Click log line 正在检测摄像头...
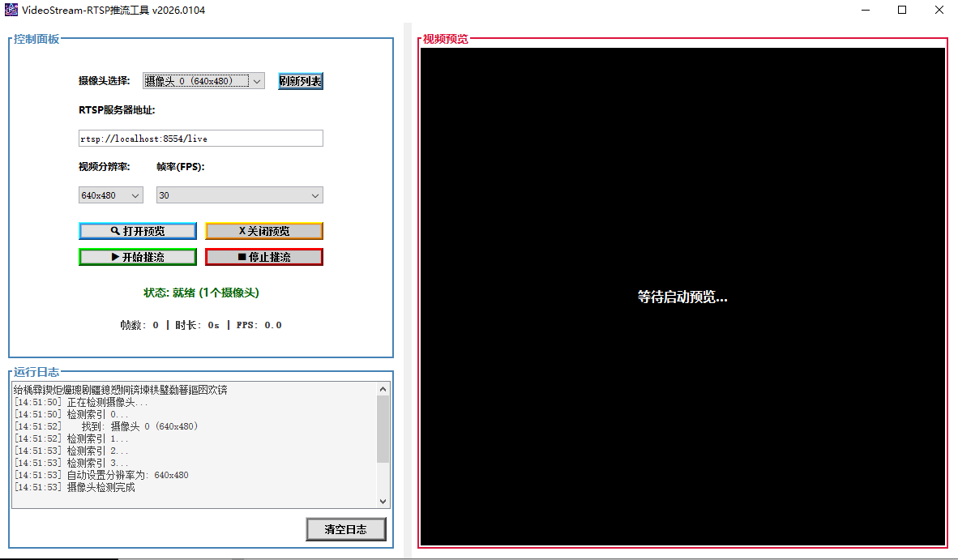Viewport: 958px width, 560px height. 81,402
